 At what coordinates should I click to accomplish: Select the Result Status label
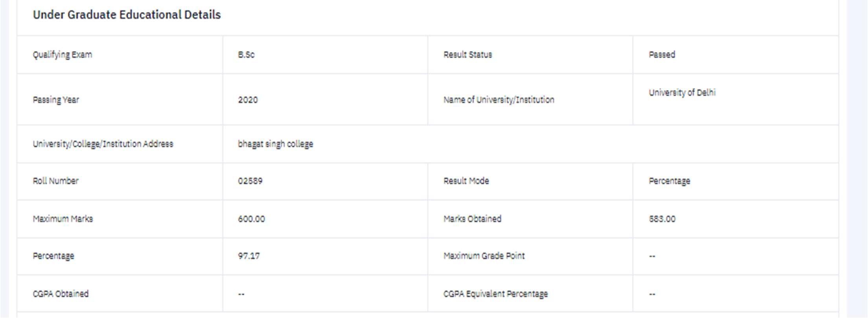coord(468,55)
